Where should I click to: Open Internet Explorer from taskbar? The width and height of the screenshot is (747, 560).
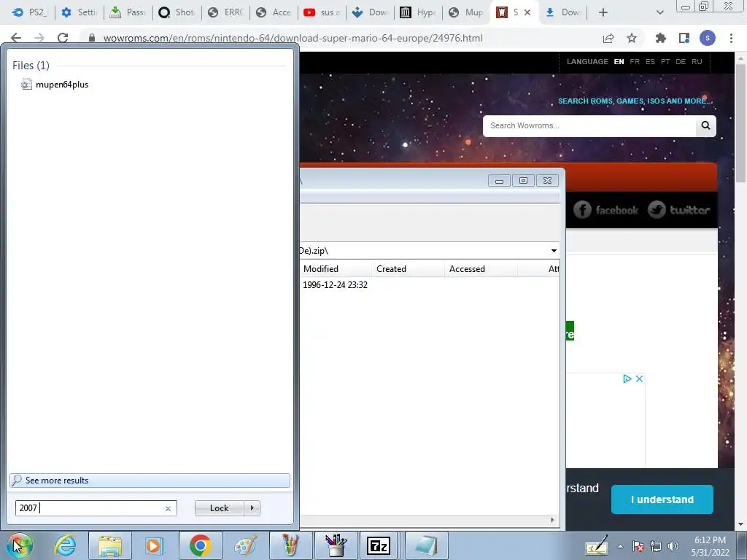point(65,545)
